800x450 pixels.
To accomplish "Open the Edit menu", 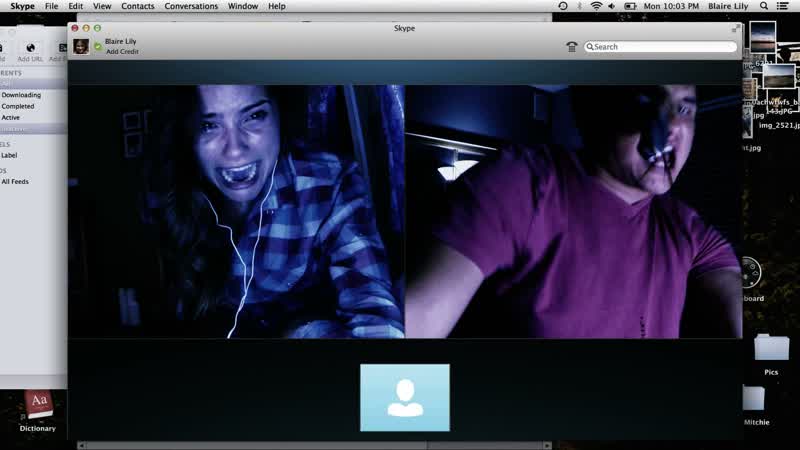I will coord(76,6).
